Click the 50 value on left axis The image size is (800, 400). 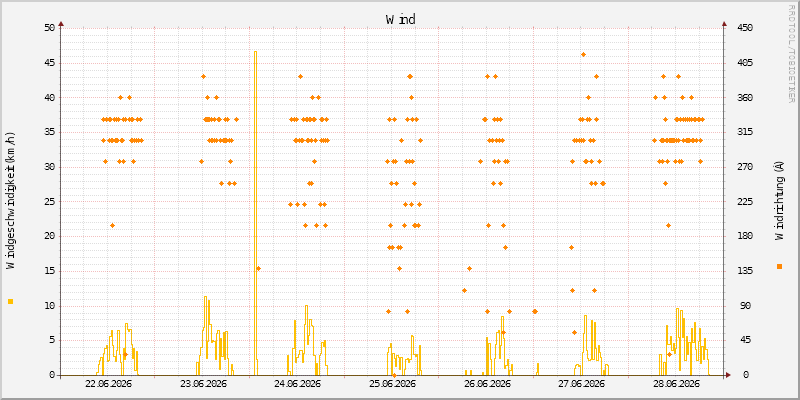click(49, 28)
